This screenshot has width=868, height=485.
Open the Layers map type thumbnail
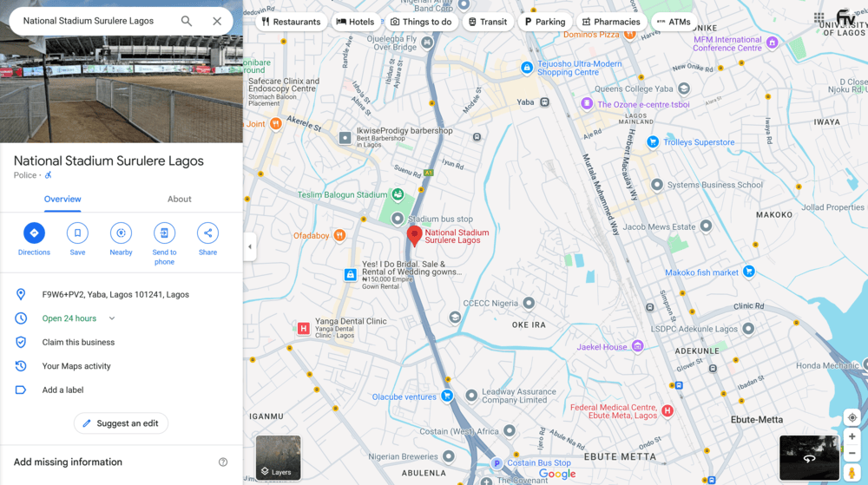pyautogui.click(x=279, y=457)
